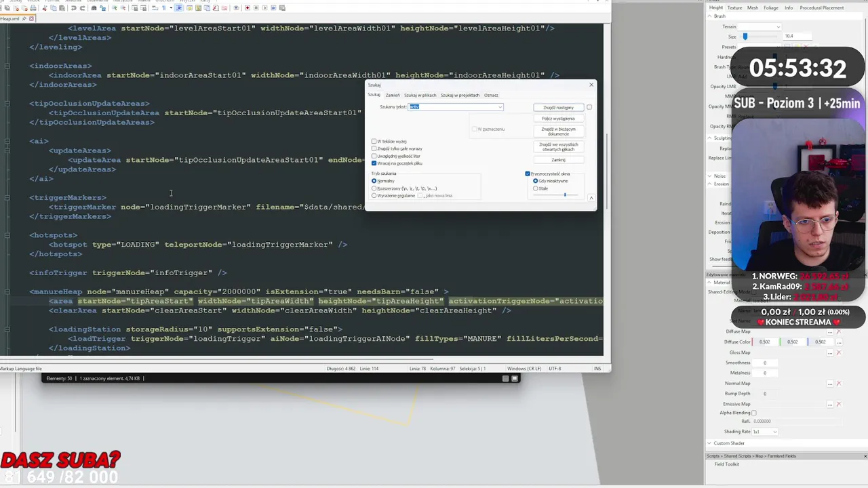Click the Paste icon in Notepad++ toolbar
868x488 pixels.
pyautogui.click(x=62, y=8)
